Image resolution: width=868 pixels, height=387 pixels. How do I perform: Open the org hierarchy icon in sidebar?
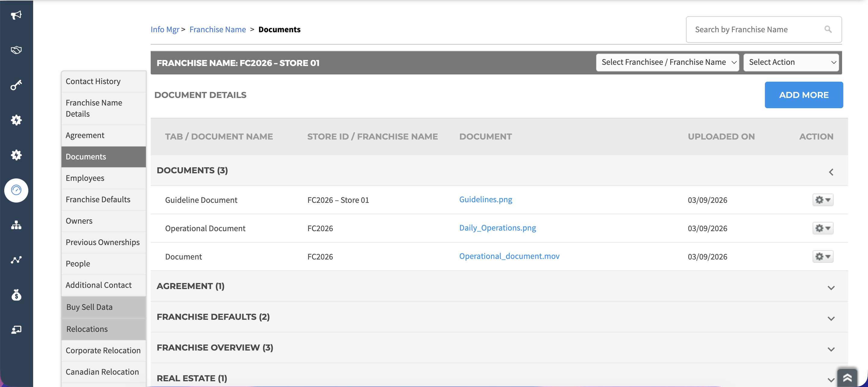click(x=16, y=225)
